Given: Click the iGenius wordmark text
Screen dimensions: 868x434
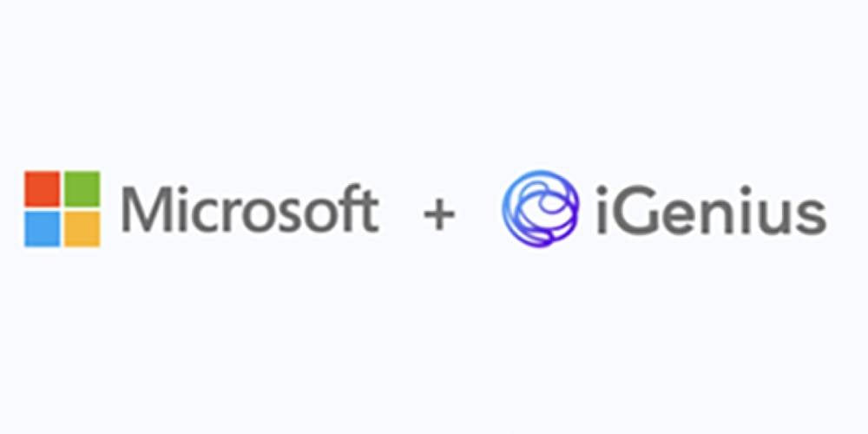Looking at the screenshot, I should [x=712, y=209].
